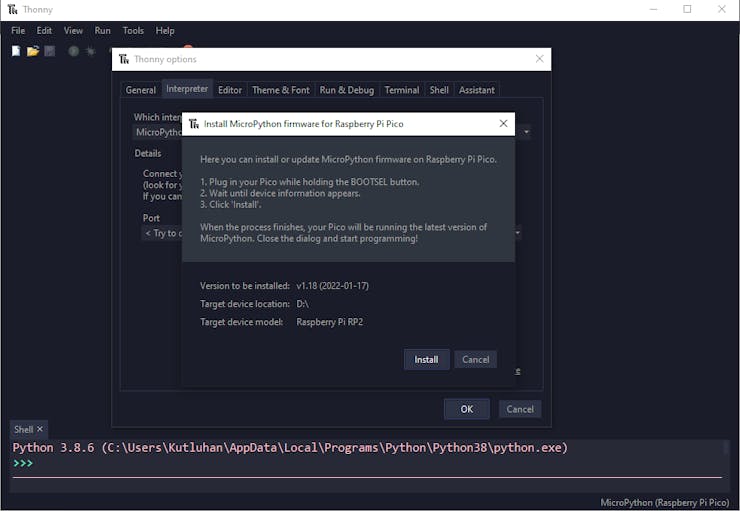The image size is (740, 511).
Task: Maximize the Thonny main window
Action: (x=687, y=9)
